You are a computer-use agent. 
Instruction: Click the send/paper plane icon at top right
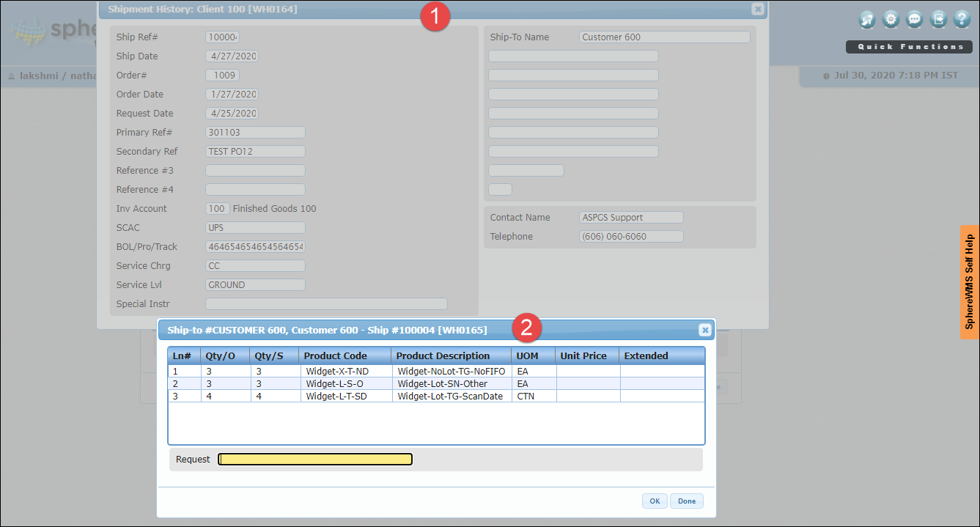click(866, 18)
